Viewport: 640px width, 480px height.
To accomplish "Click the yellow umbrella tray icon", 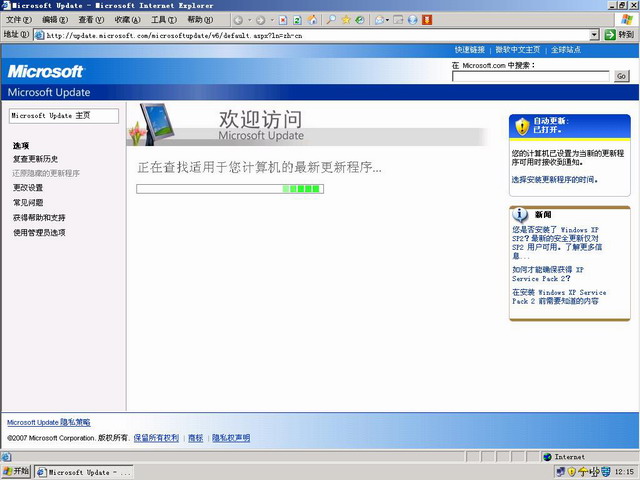I will [583, 472].
